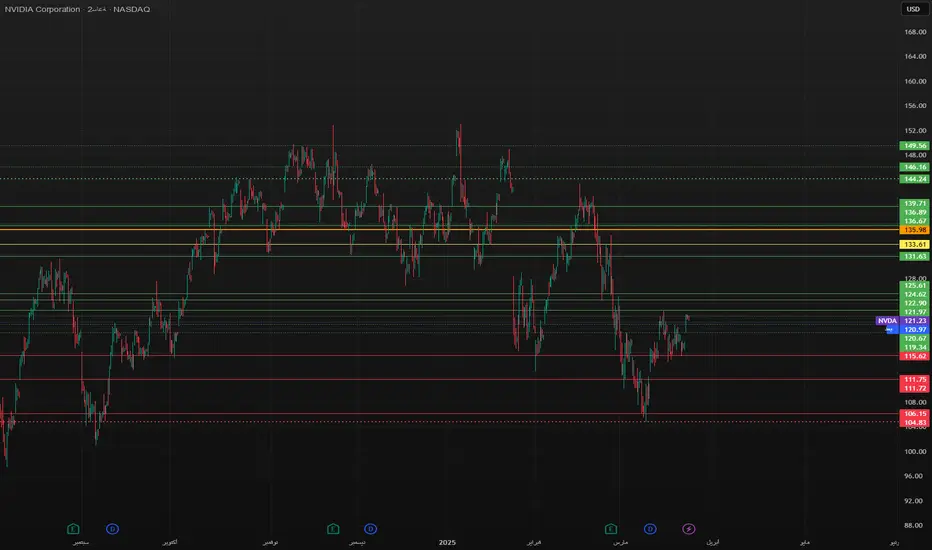Open the March earnings E marker

(x=611, y=529)
